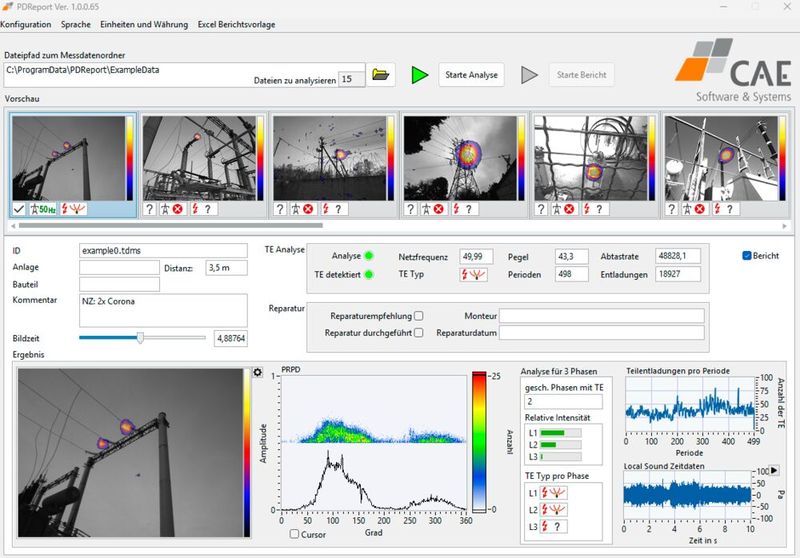Click the TE Typ corona icon
The width and height of the screenshot is (800, 558).
(473, 274)
